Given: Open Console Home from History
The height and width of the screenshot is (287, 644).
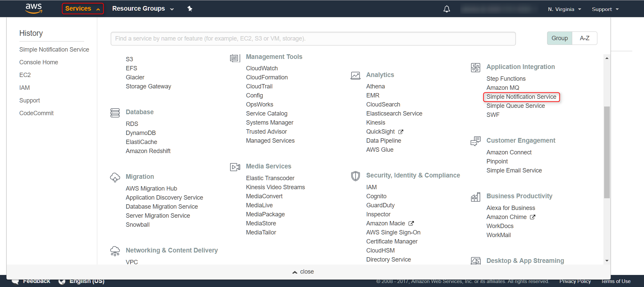Looking at the screenshot, I should [x=39, y=62].
